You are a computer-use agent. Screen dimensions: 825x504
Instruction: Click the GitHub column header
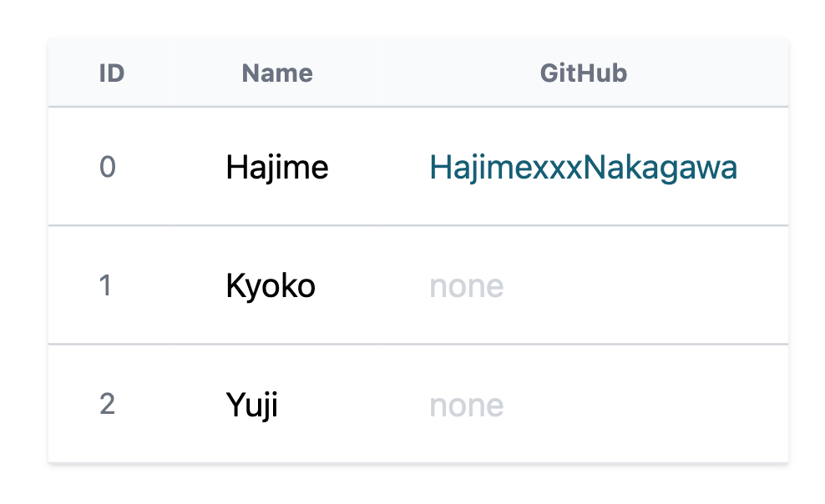tap(584, 73)
